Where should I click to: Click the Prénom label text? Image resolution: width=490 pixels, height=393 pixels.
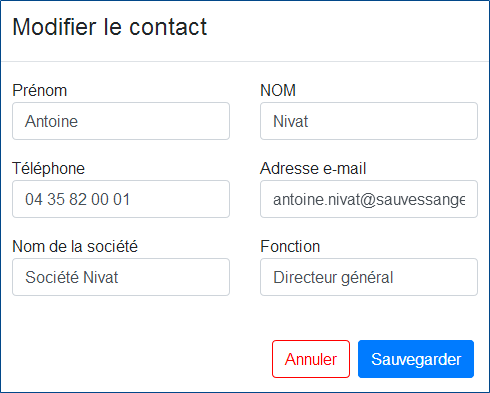(x=40, y=91)
